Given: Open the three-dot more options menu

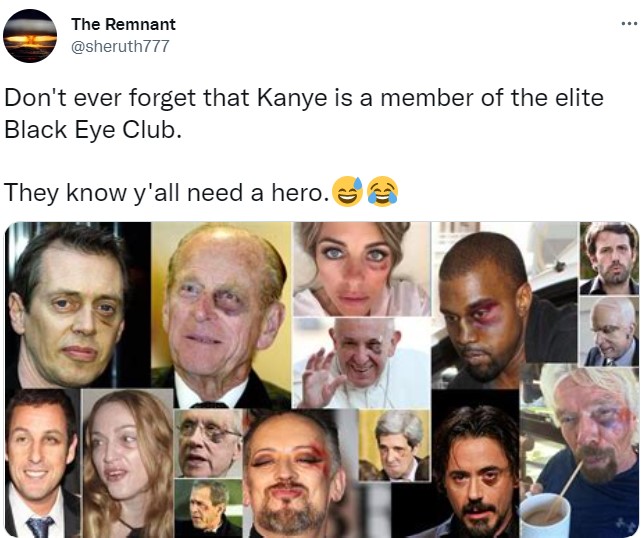Looking at the screenshot, I should tap(629, 24).
